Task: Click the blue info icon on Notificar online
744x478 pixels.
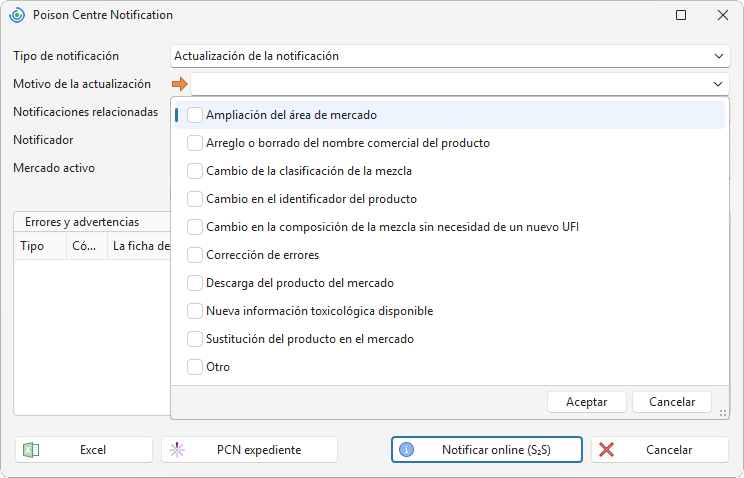Action: click(406, 450)
